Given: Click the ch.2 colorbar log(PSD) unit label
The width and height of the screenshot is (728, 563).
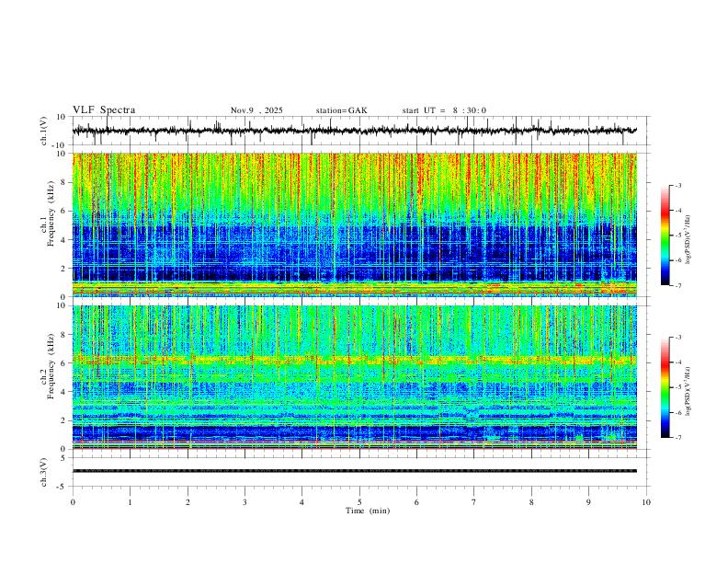Looking at the screenshot, I should pos(688,391).
